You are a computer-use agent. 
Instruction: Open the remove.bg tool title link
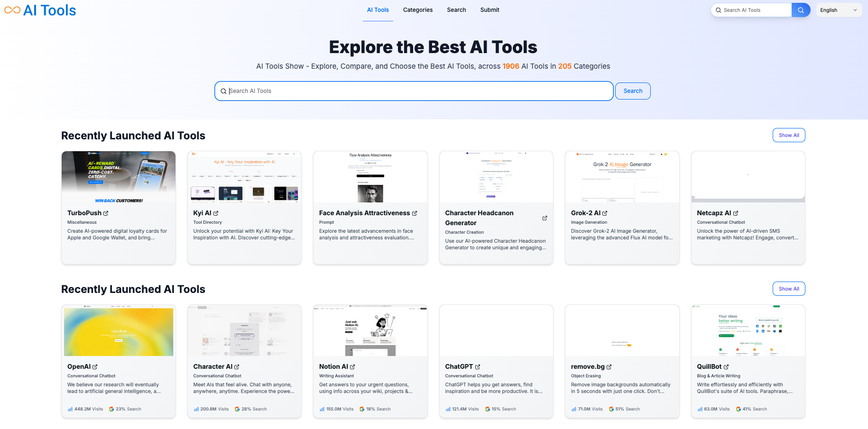588,367
